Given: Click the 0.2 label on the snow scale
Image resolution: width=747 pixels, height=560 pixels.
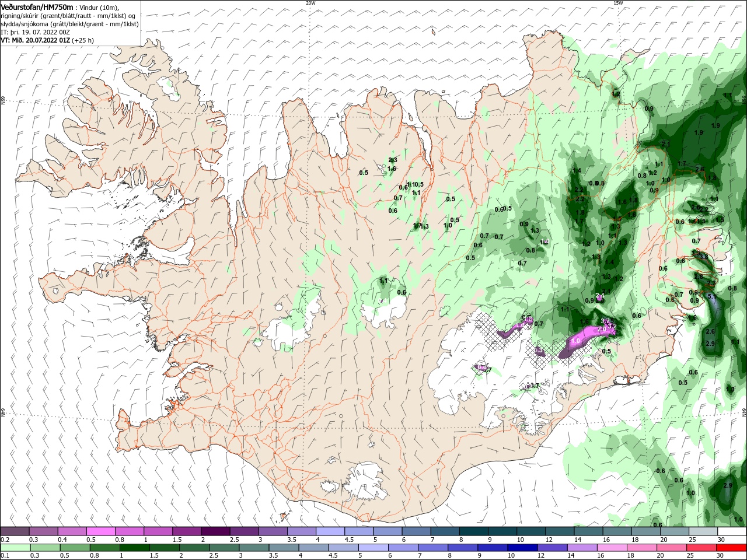Looking at the screenshot, I should pos(5,540).
